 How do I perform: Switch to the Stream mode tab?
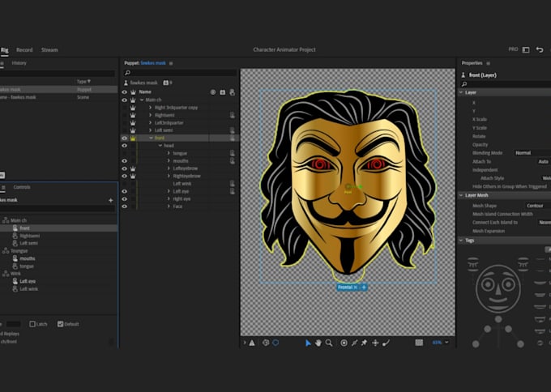coord(49,50)
